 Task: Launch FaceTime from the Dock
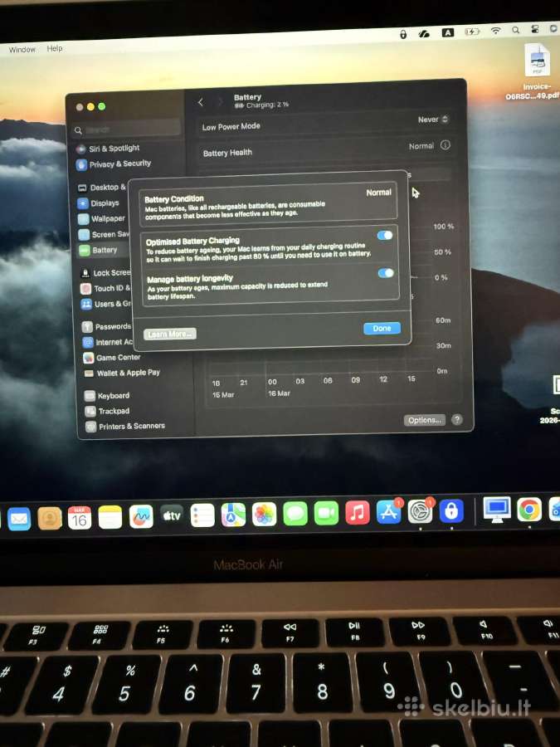pos(326,514)
